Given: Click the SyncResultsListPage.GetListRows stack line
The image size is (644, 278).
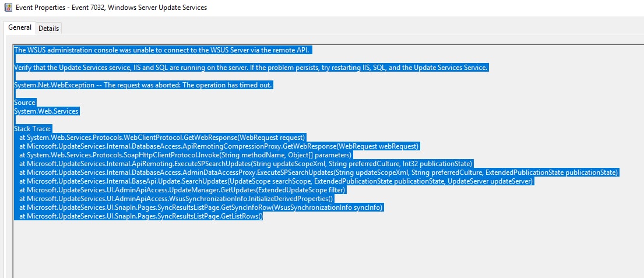Looking at the screenshot, I should pos(140,216).
